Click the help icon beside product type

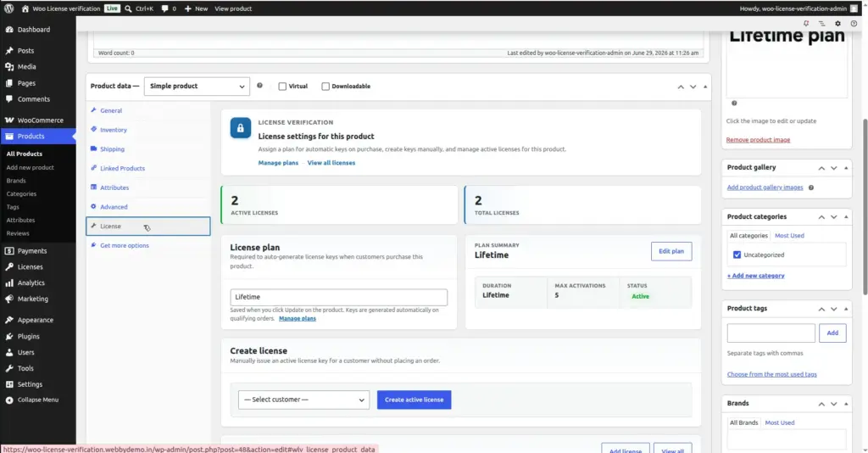[259, 86]
